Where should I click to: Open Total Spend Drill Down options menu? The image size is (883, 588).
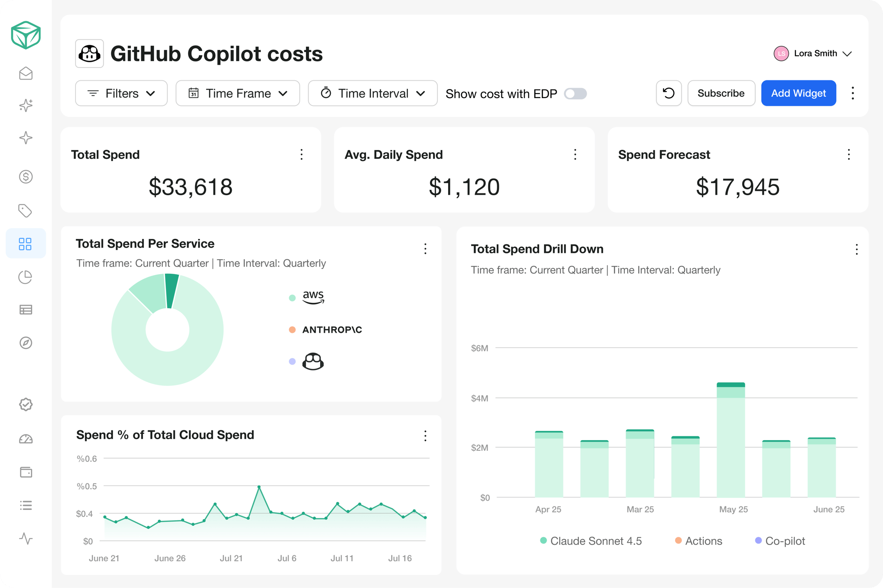pyautogui.click(x=857, y=250)
